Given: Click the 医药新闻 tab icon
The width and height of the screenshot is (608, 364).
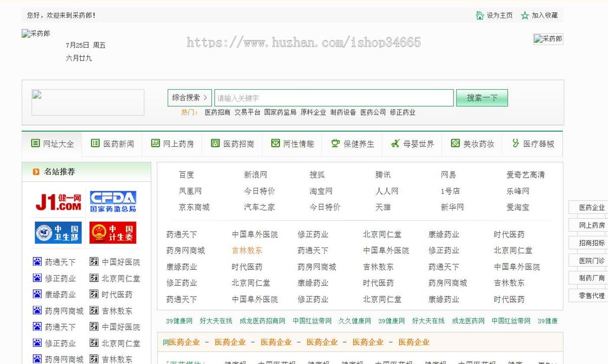Looking at the screenshot, I should (95, 143).
